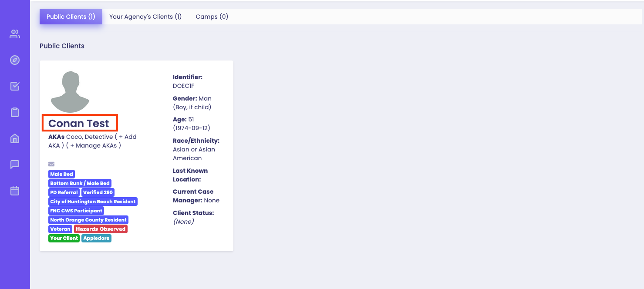
Task: Open Conan Test client profile
Action: pos(79,123)
